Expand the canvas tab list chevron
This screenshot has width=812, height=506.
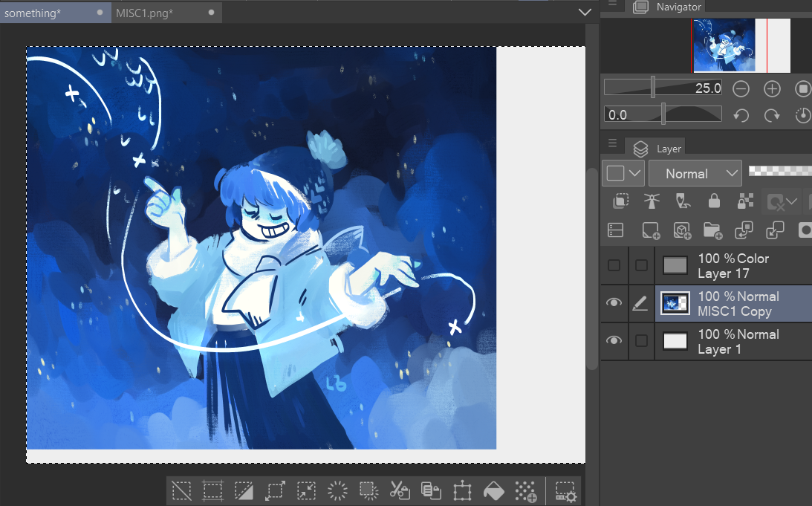tap(585, 12)
